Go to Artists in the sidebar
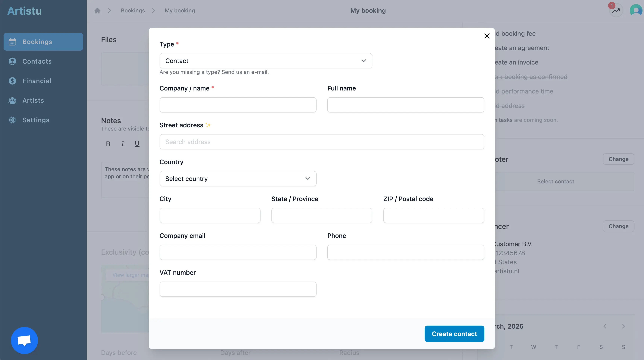This screenshot has height=360, width=644. pos(33,100)
